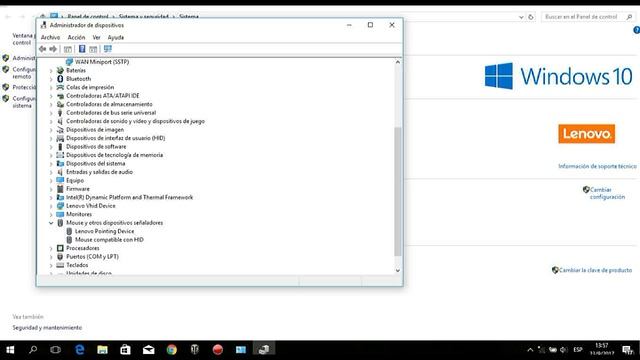640x360 pixels.
Task: Launch Microsoft Edge from the taskbar
Action: click(x=80, y=350)
